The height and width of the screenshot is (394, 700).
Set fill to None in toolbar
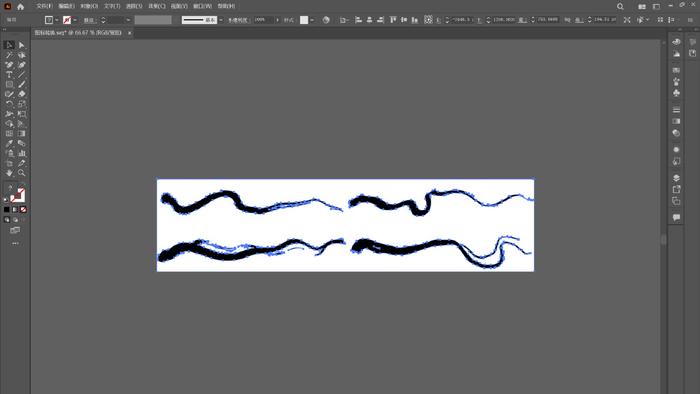23,209
